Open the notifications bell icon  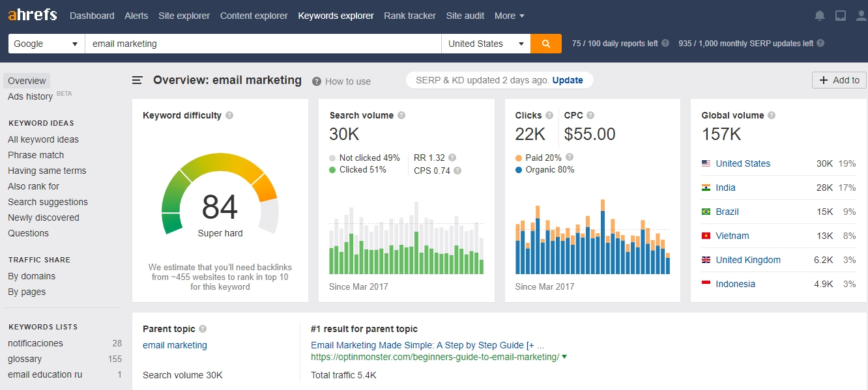(x=820, y=16)
